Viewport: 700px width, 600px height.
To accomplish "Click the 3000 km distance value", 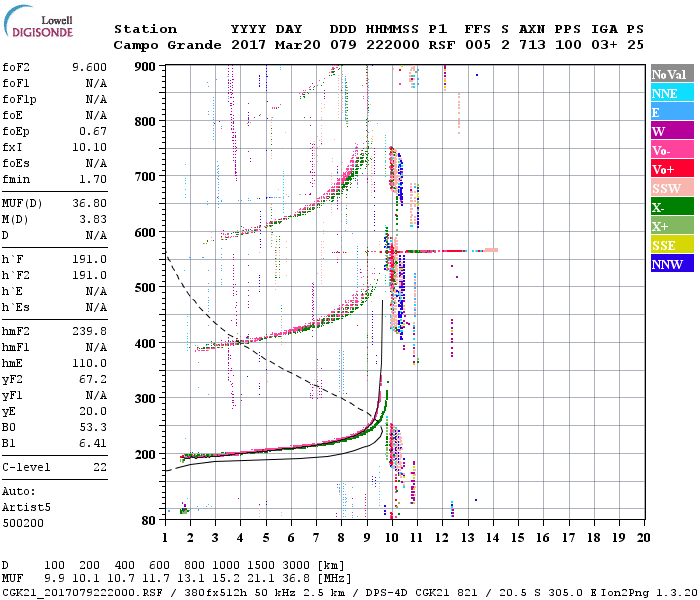I will 296,565.
